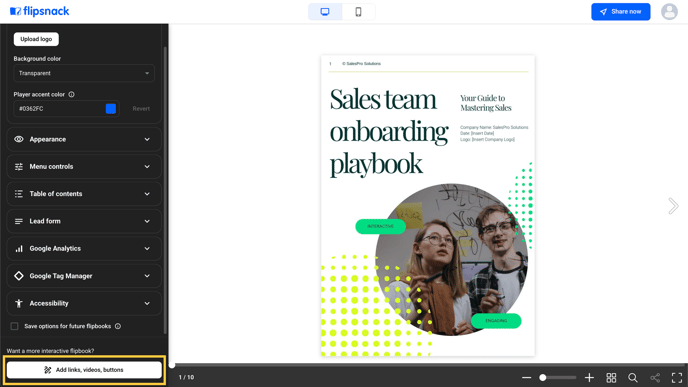Click the share icon in player bar

(655, 377)
